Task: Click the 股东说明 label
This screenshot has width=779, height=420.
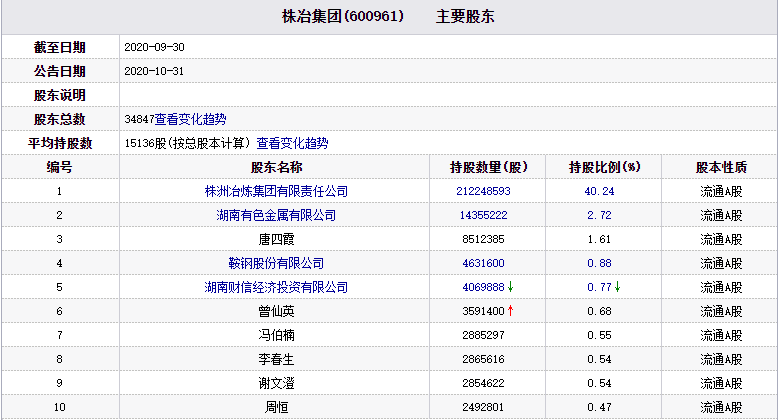Action: pos(60,95)
